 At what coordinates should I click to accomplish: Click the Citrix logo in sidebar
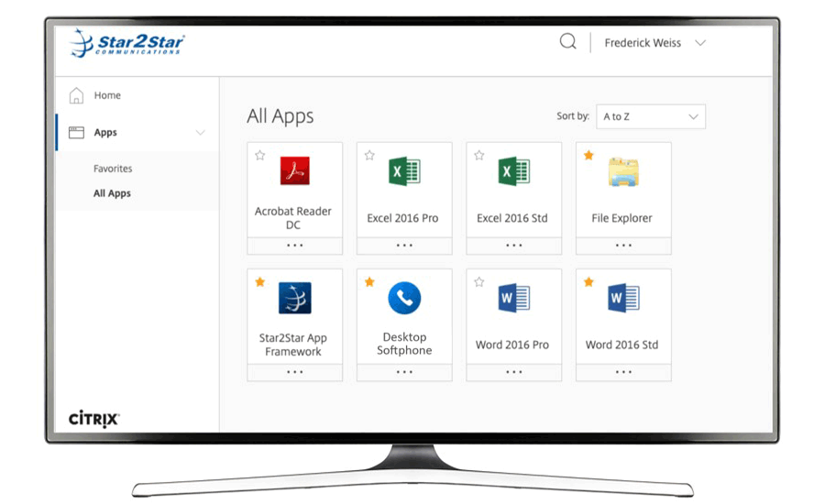click(x=93, y=419)
